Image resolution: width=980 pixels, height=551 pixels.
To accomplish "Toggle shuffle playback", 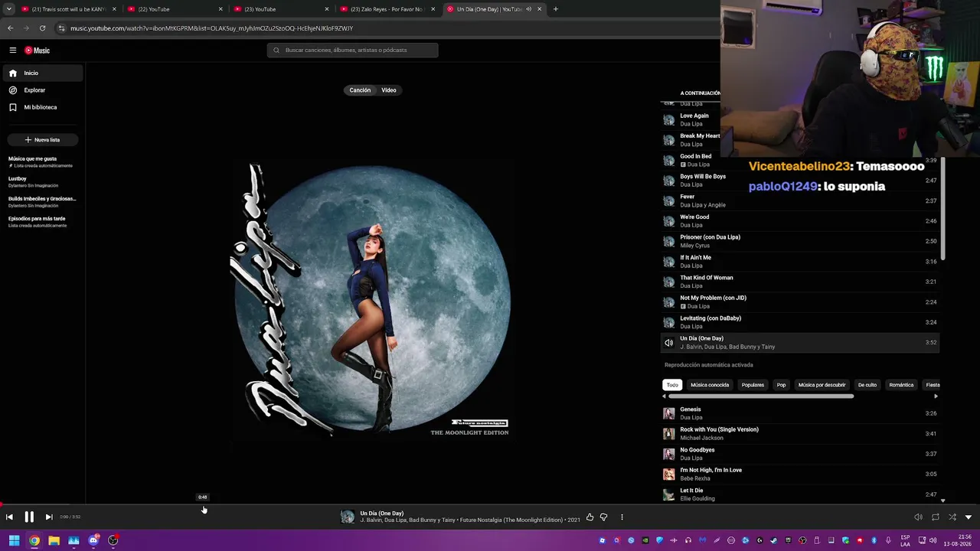I will click(x=952, y=517).
